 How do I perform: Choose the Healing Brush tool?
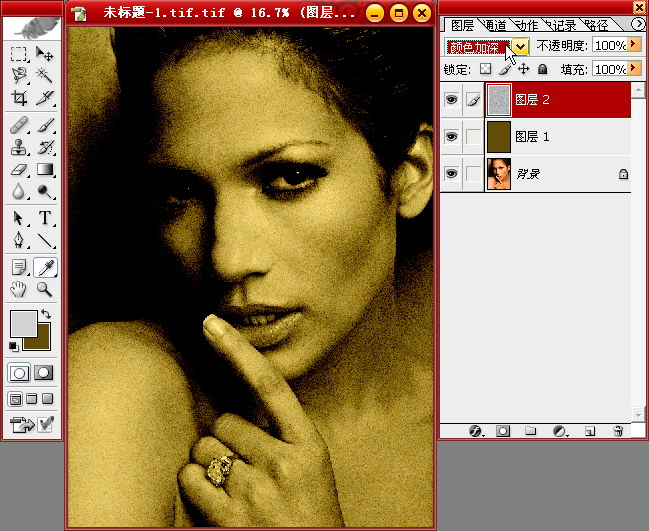pyautogui.click(x=19, y=125)
